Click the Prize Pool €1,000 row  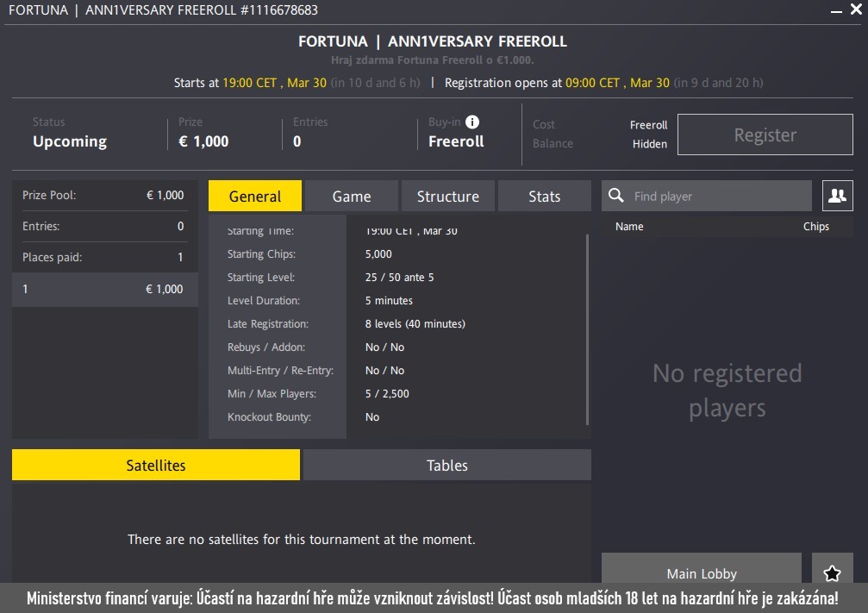point(105,195)
